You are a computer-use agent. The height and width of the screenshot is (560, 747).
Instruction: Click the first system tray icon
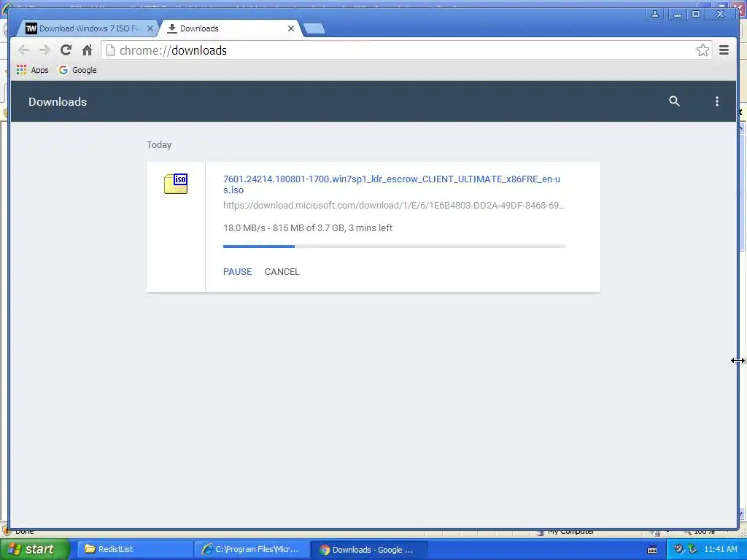(x=678, y=550)
